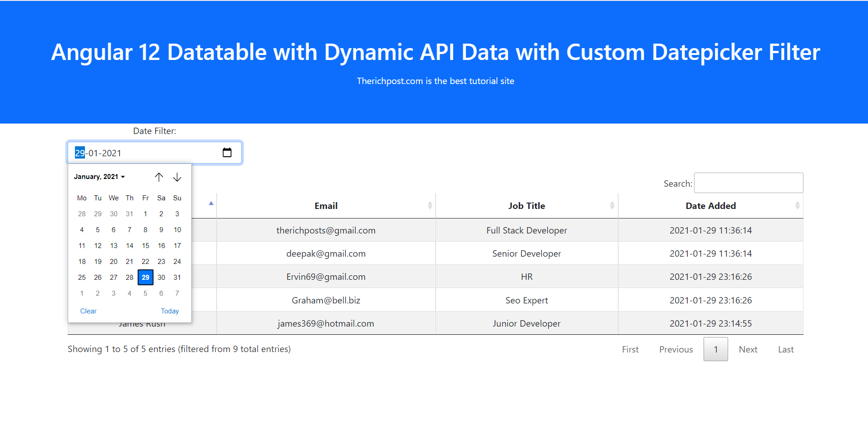Click the page heading title

(436, 52)
